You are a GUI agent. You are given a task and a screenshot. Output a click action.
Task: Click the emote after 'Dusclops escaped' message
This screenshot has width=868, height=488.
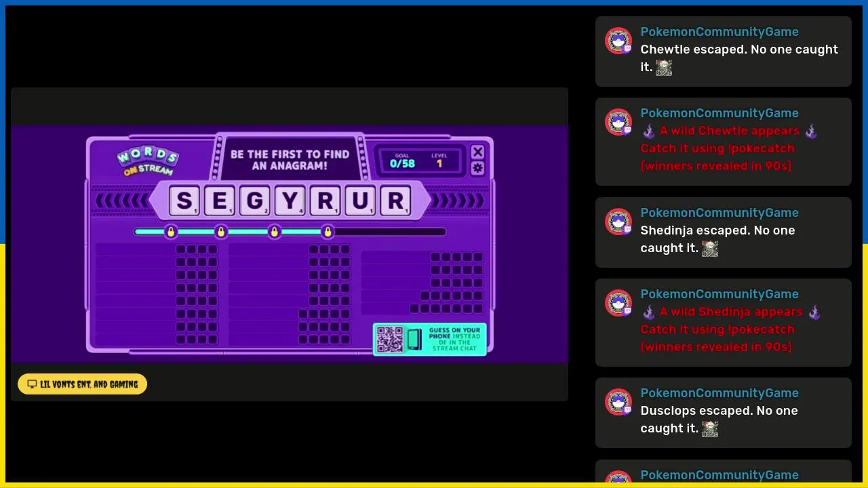tap(710, 429)
